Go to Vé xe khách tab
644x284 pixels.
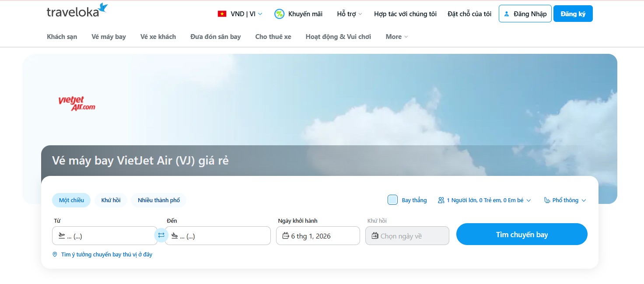[x=158, y=37]
